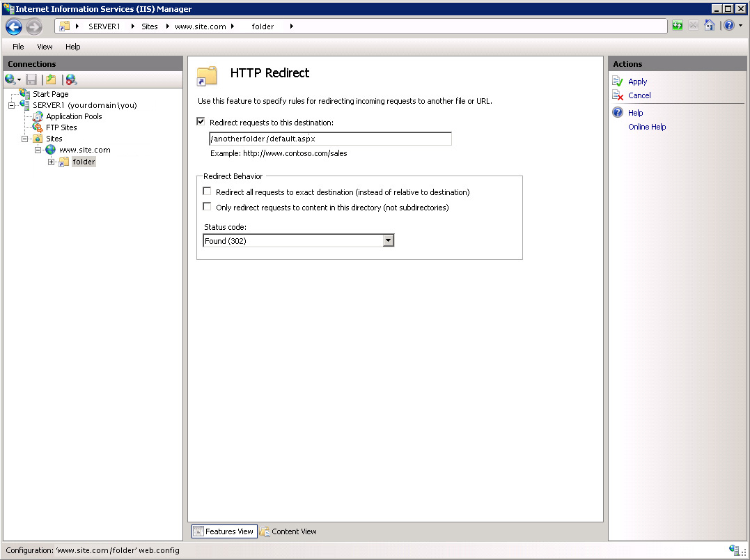Click the Delete connection icon in Connections
This screenshot has width=750, height=560.
[x=71, y=79]
